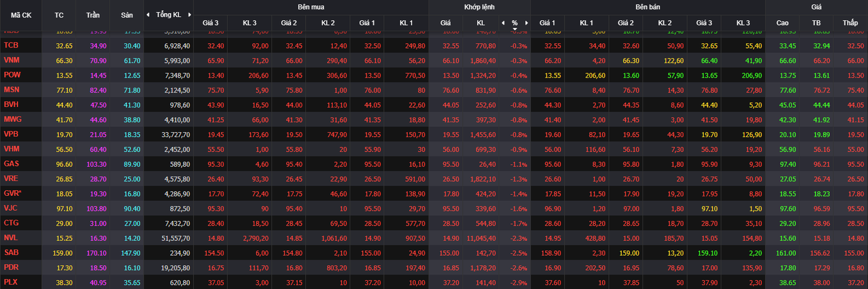
Task: Open the VNM stock symbol
Action: pos(12,60)
